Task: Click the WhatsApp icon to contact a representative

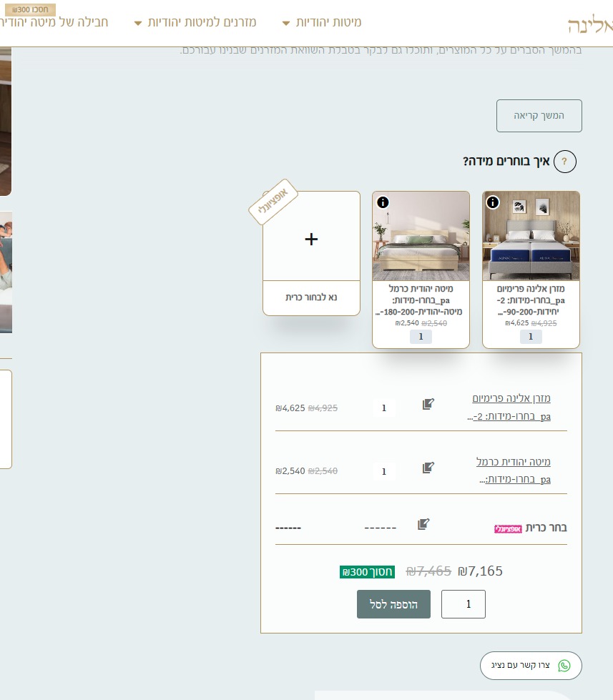Action: (x=564, y=666)
